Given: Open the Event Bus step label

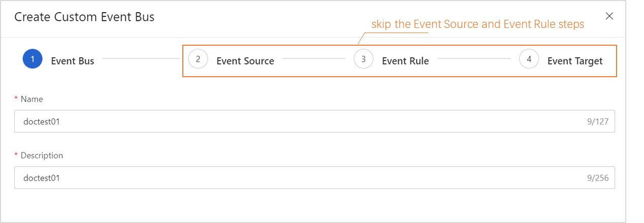Looking at the screenshot, I should pyautogui.click(x=73, y=61).
